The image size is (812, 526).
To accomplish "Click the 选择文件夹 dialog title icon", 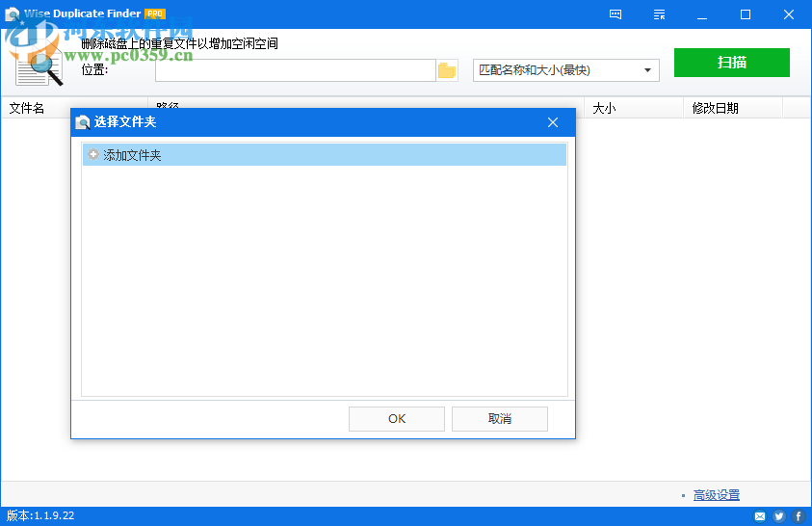I will pyautogui.click(x=83, y=122).
